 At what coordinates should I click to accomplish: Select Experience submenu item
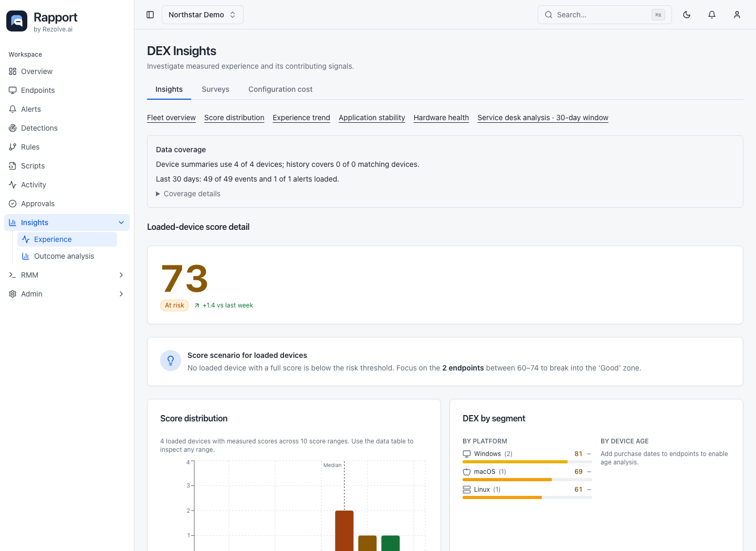(67, 239)
